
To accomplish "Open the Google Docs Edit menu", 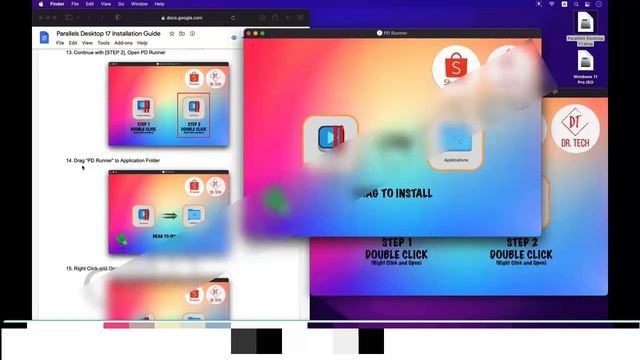I will click(x=73, y=43).
